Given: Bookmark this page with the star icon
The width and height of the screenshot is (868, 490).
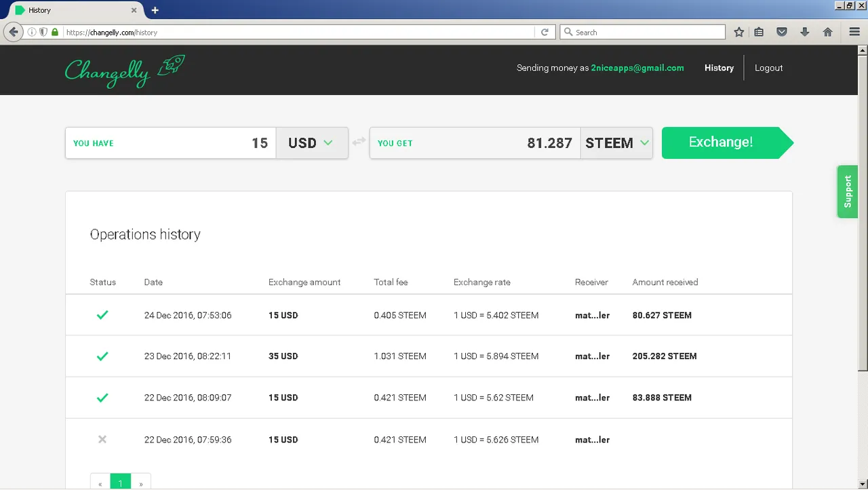Looking at the screenshot, I should coord(739,32).
